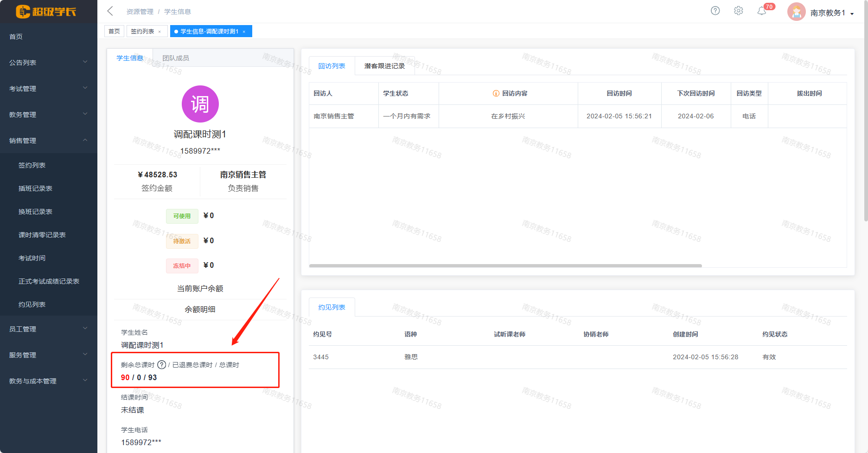Click help icon next to 剩余总课时
Viewport: 868px width, 453px height.
[161, 365]
